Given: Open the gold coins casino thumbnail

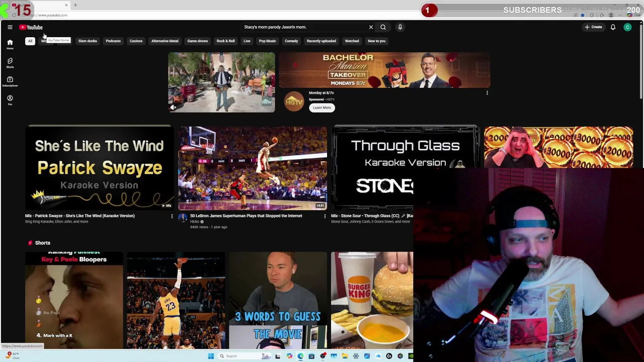Looking at the screenshot, I should tap(558, 147).
